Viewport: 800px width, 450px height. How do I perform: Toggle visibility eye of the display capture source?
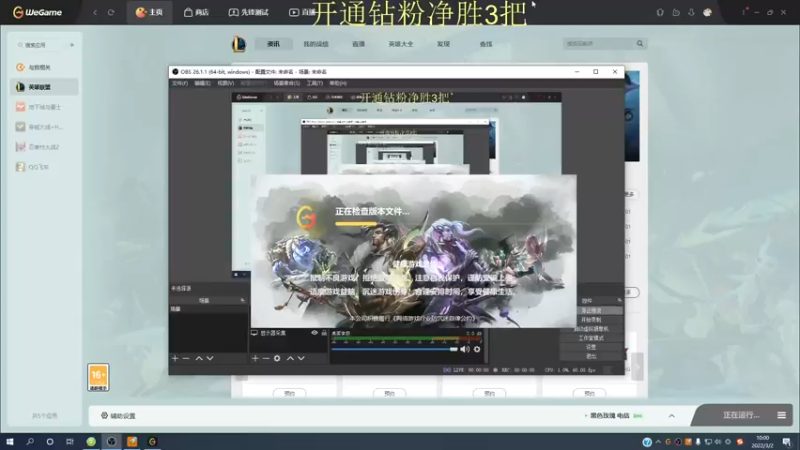tap(314, 333)
